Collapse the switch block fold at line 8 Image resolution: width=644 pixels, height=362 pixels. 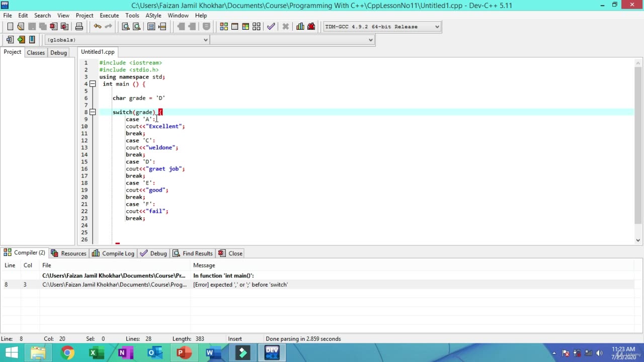pyautogui.click(x=93, y=112)
